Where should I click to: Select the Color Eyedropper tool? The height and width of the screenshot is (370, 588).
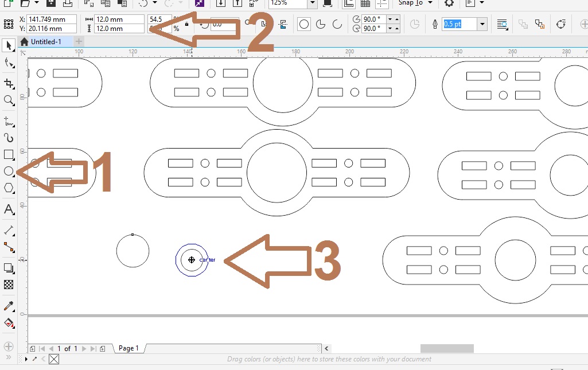coord(9,306)
